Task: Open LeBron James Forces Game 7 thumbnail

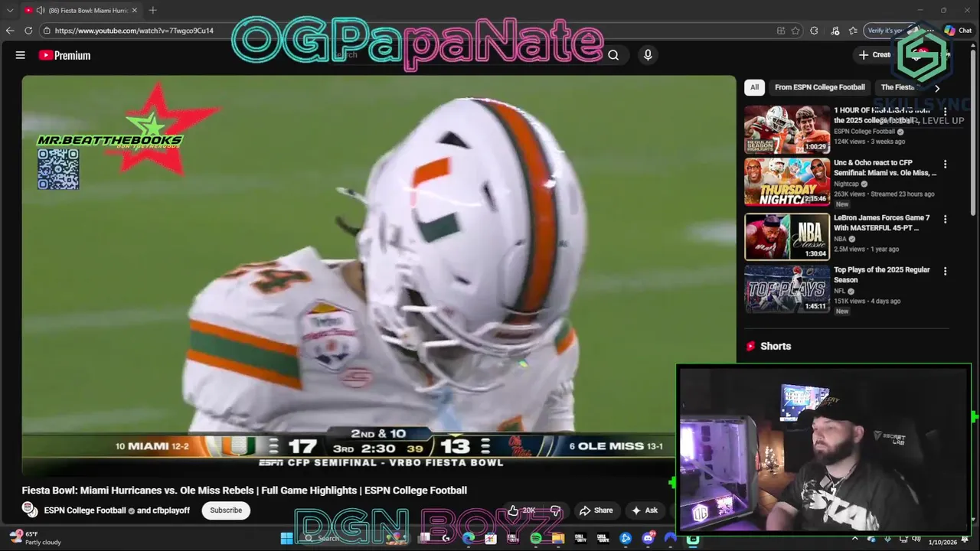Action: coord(787,237)
